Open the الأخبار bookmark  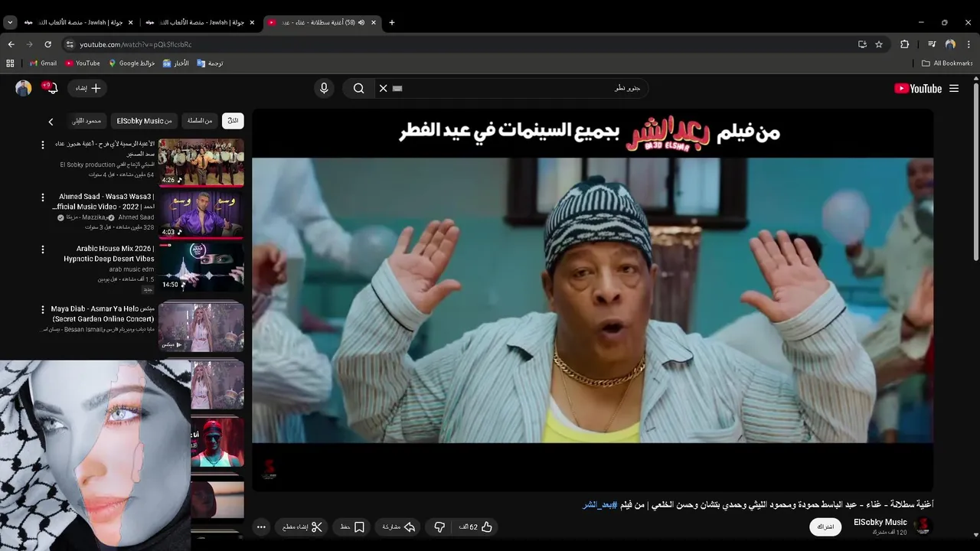(x=175, y=64)
